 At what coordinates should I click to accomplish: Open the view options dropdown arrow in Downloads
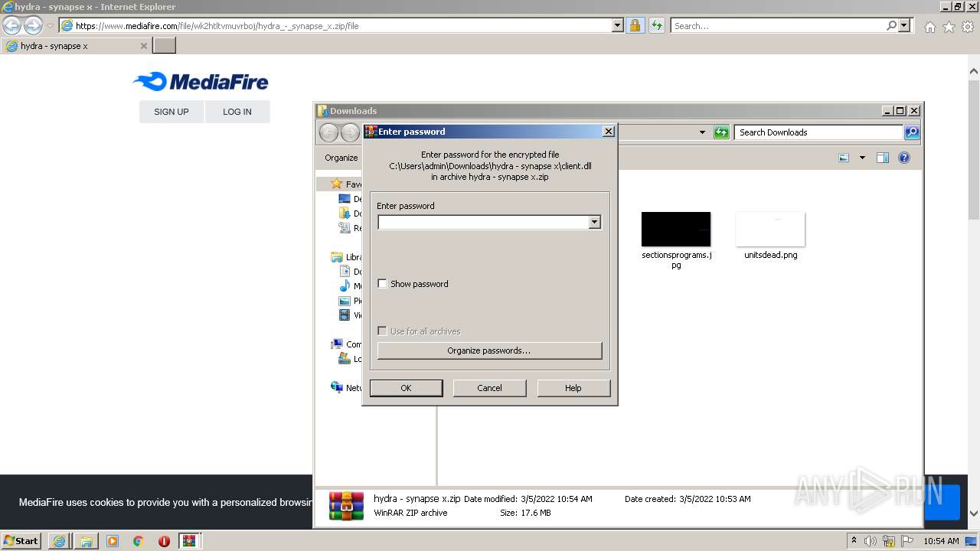click(862, 158)
